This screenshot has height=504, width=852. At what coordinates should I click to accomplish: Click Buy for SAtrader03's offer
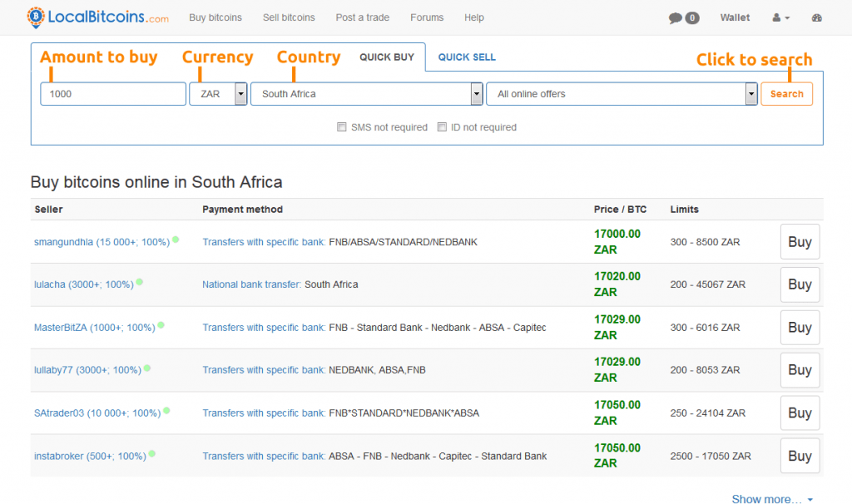[800, 413]
